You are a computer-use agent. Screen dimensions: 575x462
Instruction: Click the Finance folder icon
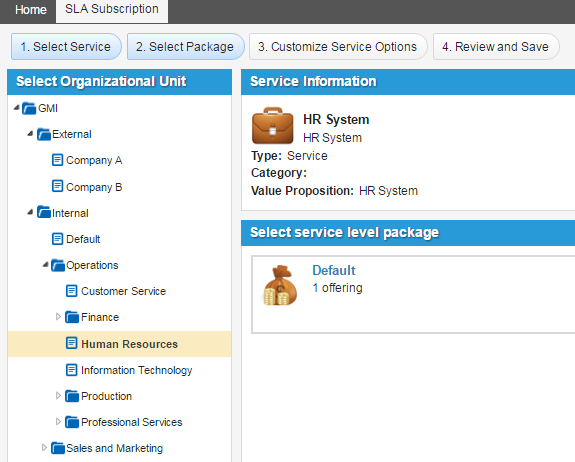click(x=72, y=317)
